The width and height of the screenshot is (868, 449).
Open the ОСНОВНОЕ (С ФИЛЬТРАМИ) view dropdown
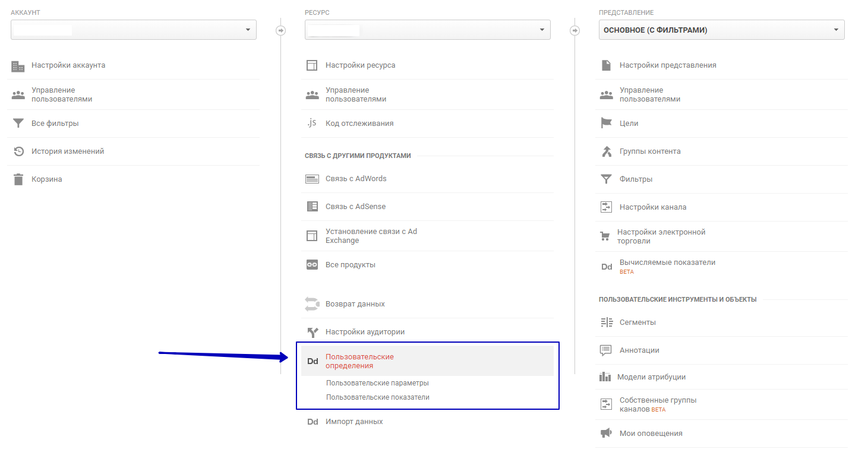point(721,30)
